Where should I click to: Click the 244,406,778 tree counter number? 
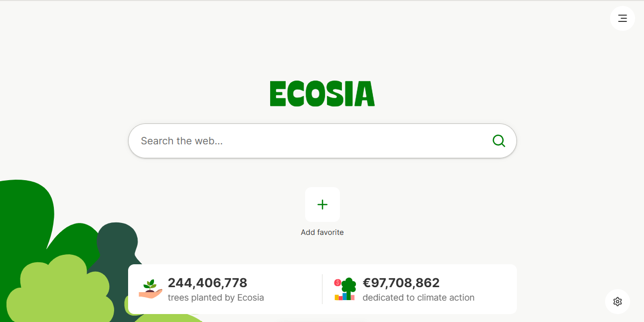click(207, 283)
